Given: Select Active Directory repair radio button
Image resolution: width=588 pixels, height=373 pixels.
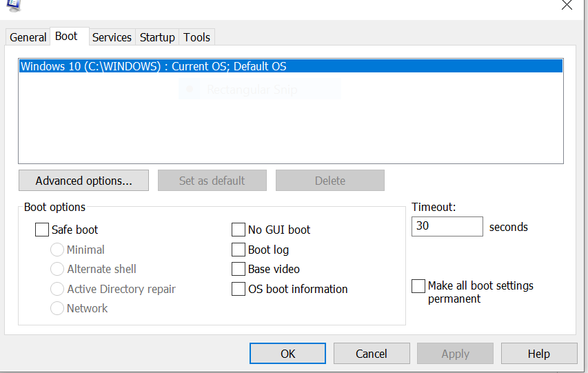Looking at the screenshot, I should [57, 289].
